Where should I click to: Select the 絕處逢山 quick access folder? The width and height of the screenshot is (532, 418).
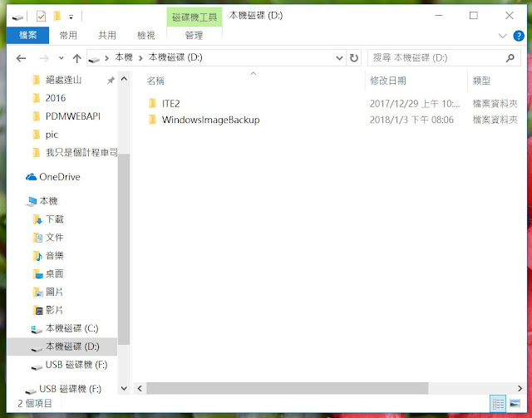pyautogui.click(x=63, y=80)
